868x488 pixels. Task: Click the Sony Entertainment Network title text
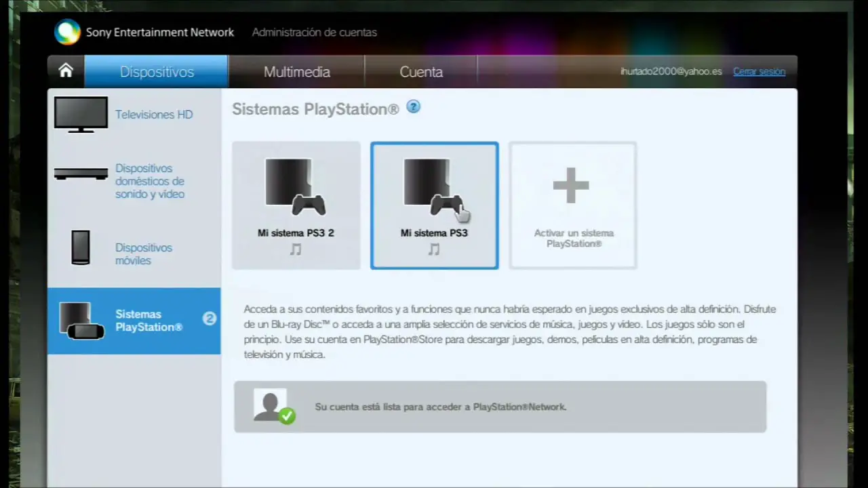pos(159,32)
